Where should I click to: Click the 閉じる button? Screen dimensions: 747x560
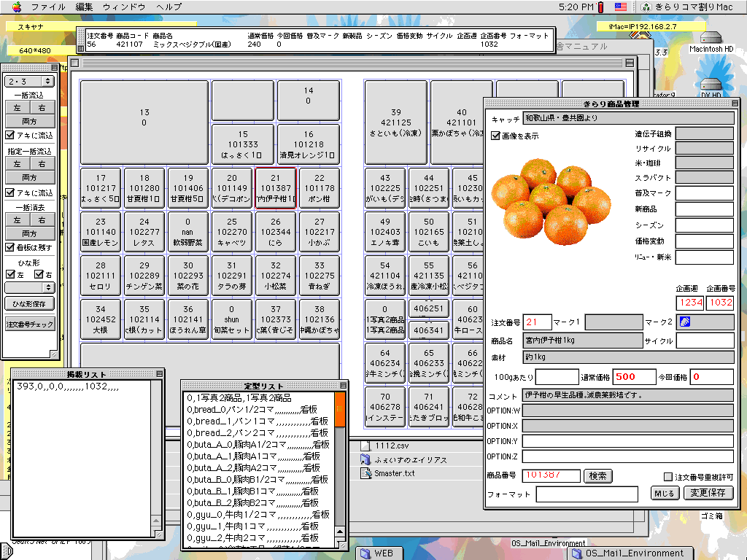point(665,493)
